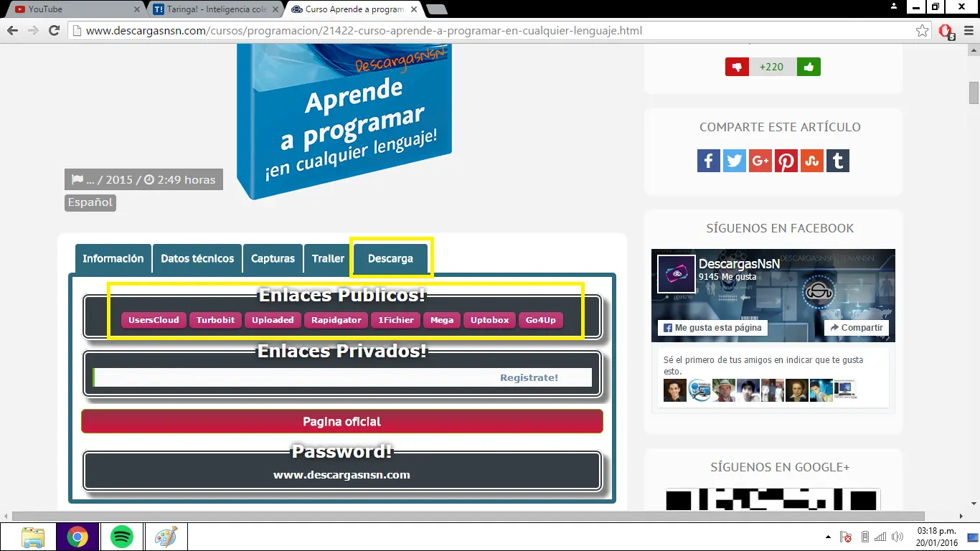Open the volume speaker tray icon
The height and width of the screenshot is (551, 980).
[898, 537]
